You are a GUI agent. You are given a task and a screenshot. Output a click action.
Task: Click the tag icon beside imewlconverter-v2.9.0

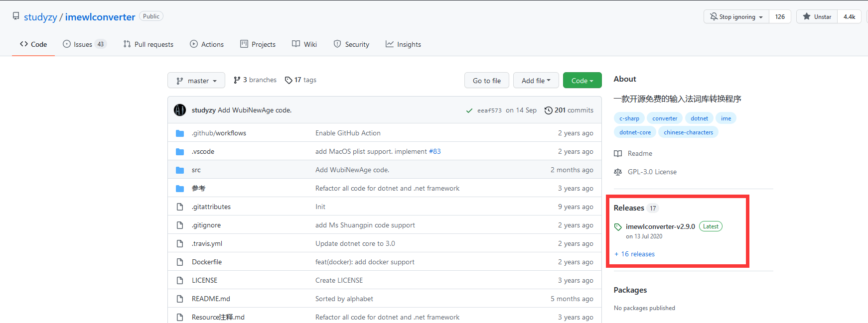(x=618, y=227)
